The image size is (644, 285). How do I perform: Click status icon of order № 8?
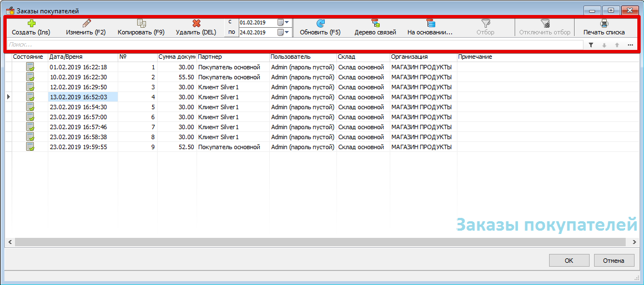[30, 136]
